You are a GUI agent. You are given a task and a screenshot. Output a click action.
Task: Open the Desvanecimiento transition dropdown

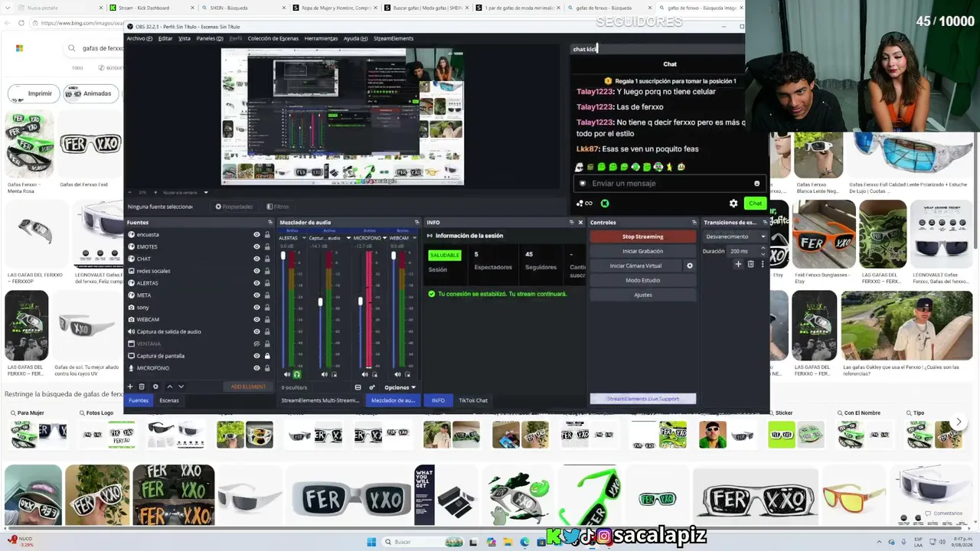[x=736, y=236]
